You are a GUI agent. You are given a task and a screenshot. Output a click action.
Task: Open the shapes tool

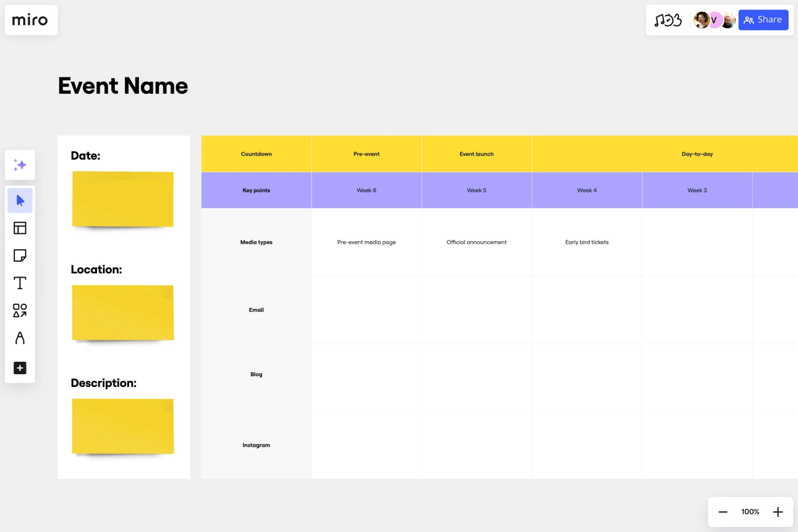[20, 310]
